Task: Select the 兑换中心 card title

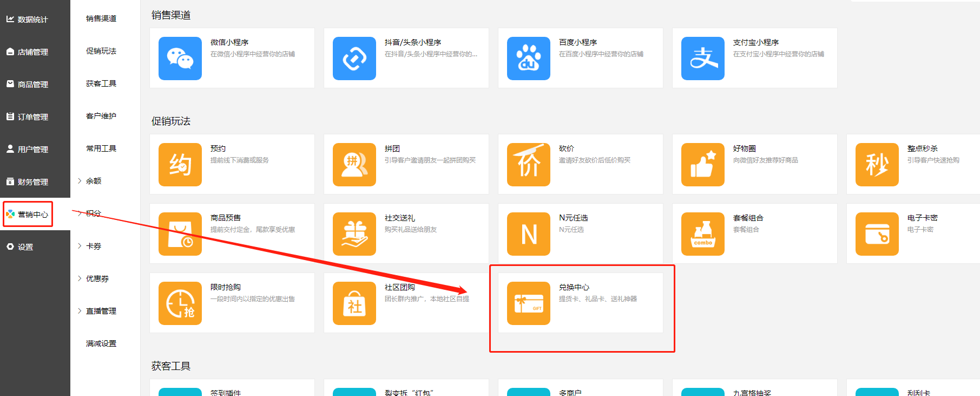Action: pos(574,287)
